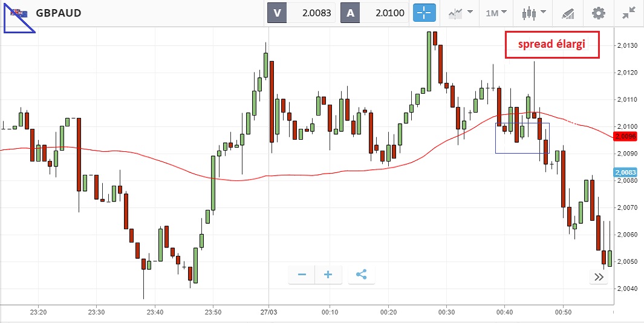Click the V sell price 2.0083 button
The height and width of the screenshot is (323, 644).
(302, 13)
